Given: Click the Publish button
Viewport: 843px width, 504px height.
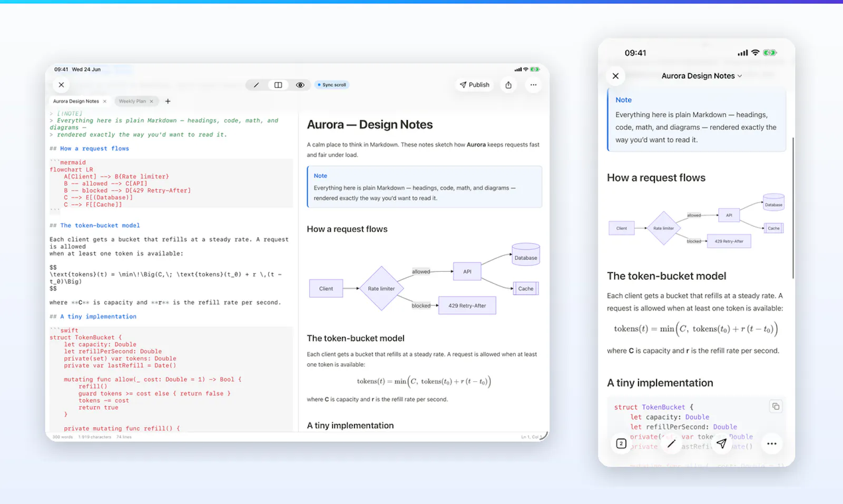Looking at the screenshot, I should pos(475,85).
